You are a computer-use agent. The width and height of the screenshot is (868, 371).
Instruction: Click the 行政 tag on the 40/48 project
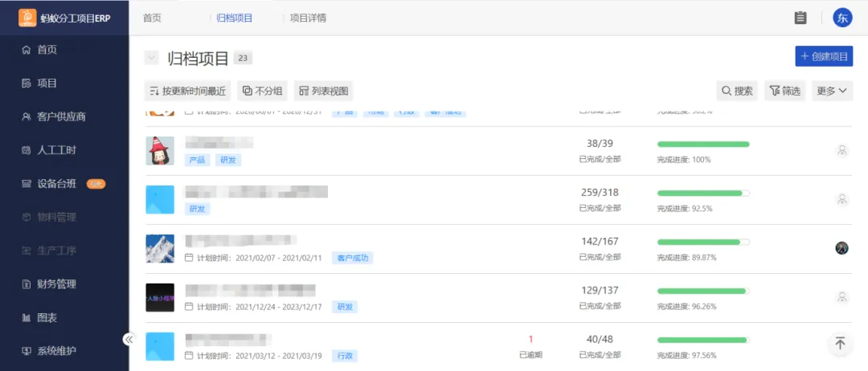[x=344, y=356]
